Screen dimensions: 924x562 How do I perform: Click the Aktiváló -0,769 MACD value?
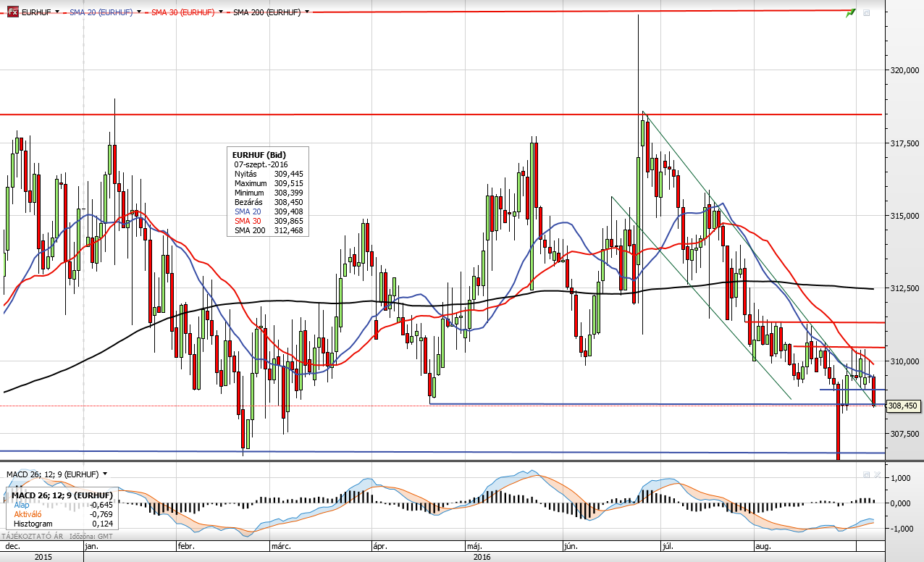pos(63,513)
